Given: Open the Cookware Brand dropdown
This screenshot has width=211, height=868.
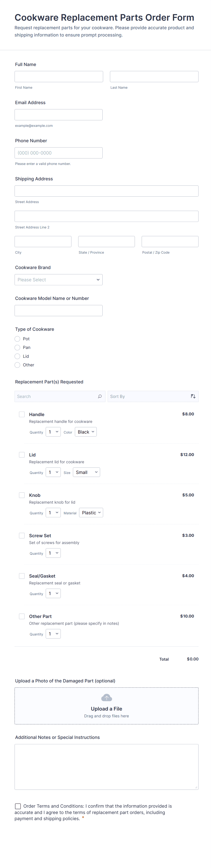Looking at the screenshot, I should coord(59,280).
